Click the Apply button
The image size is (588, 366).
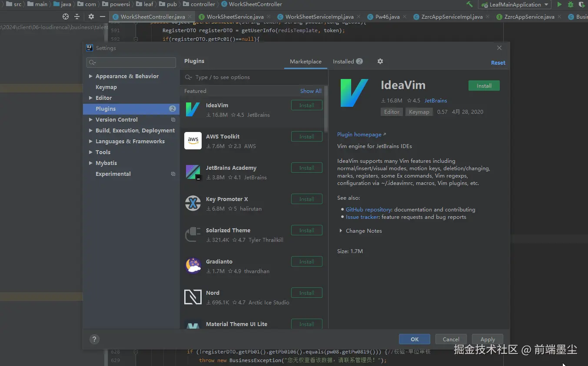488,340
